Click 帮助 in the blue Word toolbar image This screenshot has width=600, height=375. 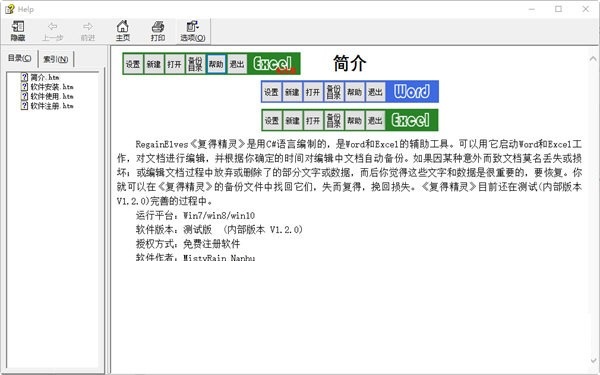pyautogui.click(x=354, y=92)
